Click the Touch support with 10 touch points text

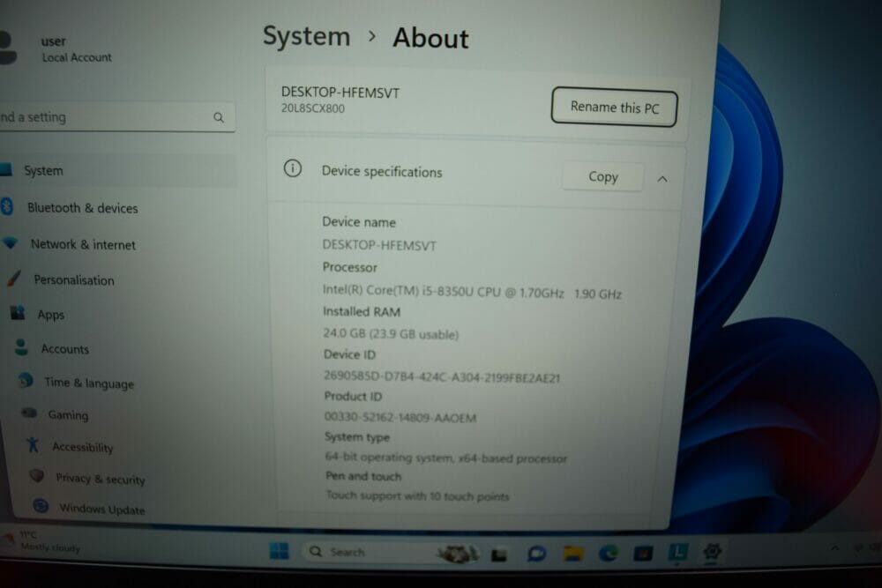tap(417, 495)
